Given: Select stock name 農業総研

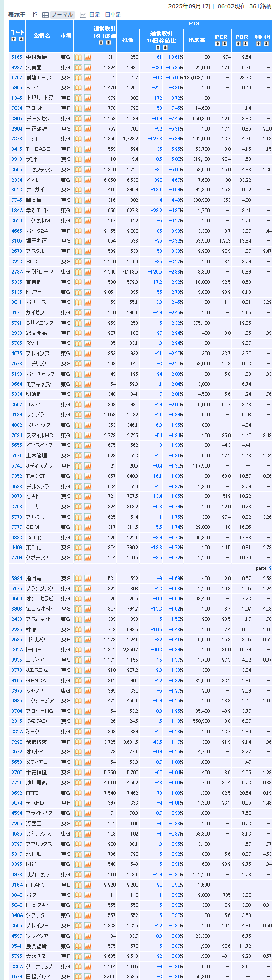Looking at the screenshot, I should tap(37, 946).
